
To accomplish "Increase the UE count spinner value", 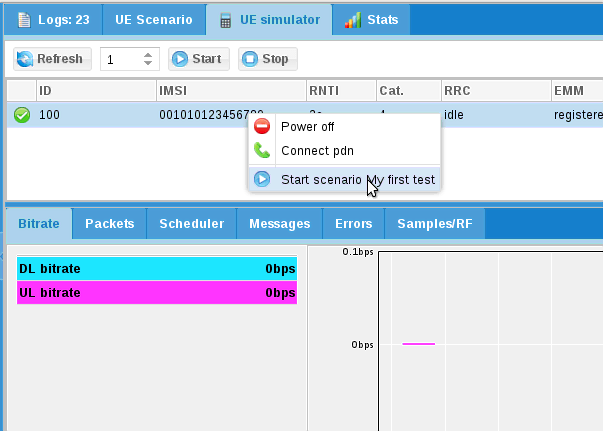I will pos(149,55).
